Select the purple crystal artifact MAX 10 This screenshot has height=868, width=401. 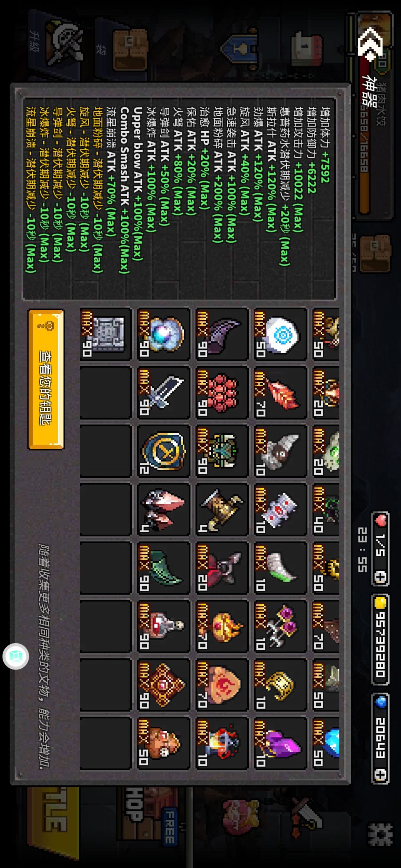pos(280,743)
